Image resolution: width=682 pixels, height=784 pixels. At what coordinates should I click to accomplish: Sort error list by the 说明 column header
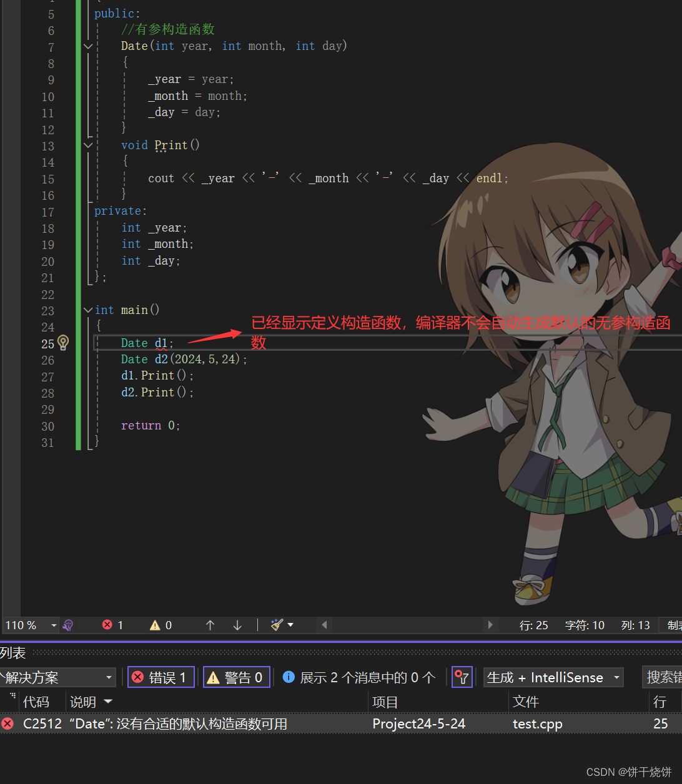[x=82, y=702]
